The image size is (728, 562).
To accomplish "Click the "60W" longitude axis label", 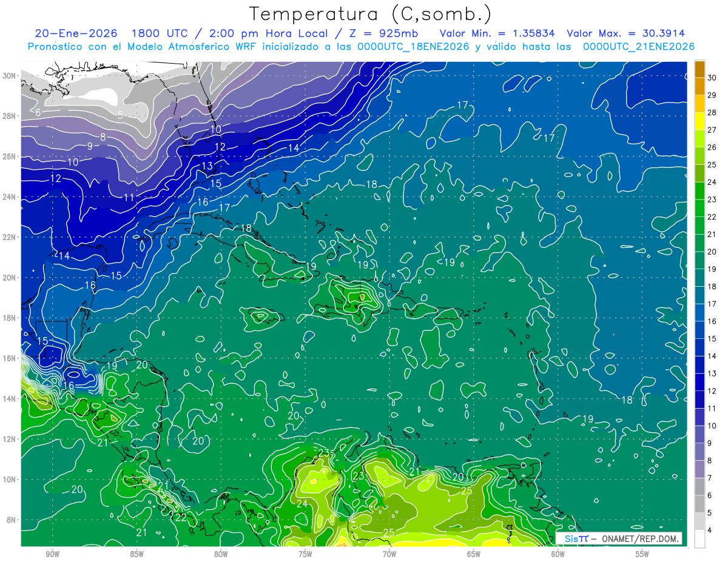I will pyautogui.click(x=558, y=554).
